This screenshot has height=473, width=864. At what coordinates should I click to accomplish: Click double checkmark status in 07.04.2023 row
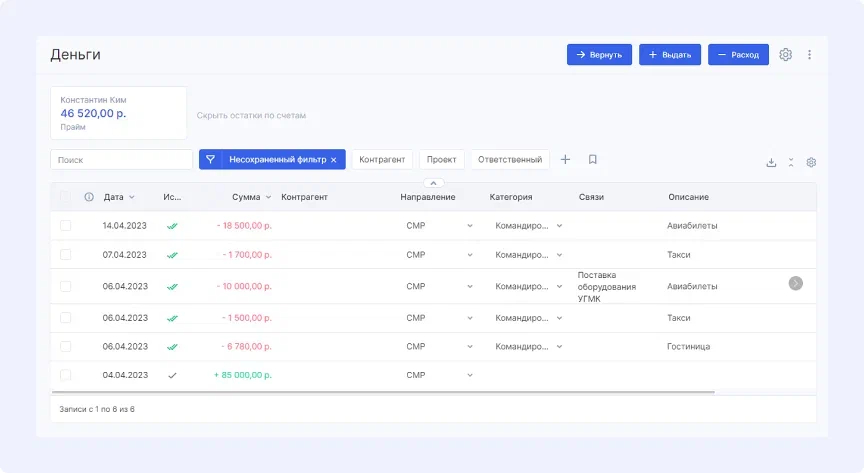click(172, 255)
